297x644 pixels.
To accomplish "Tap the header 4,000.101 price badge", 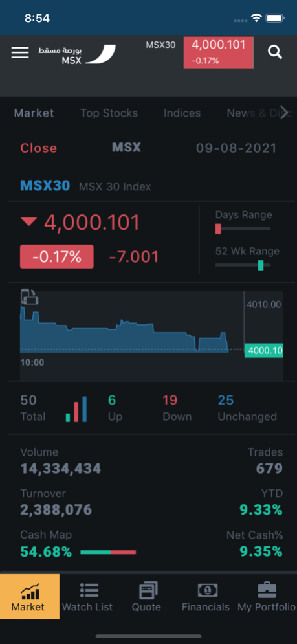I will pos(219,52).
